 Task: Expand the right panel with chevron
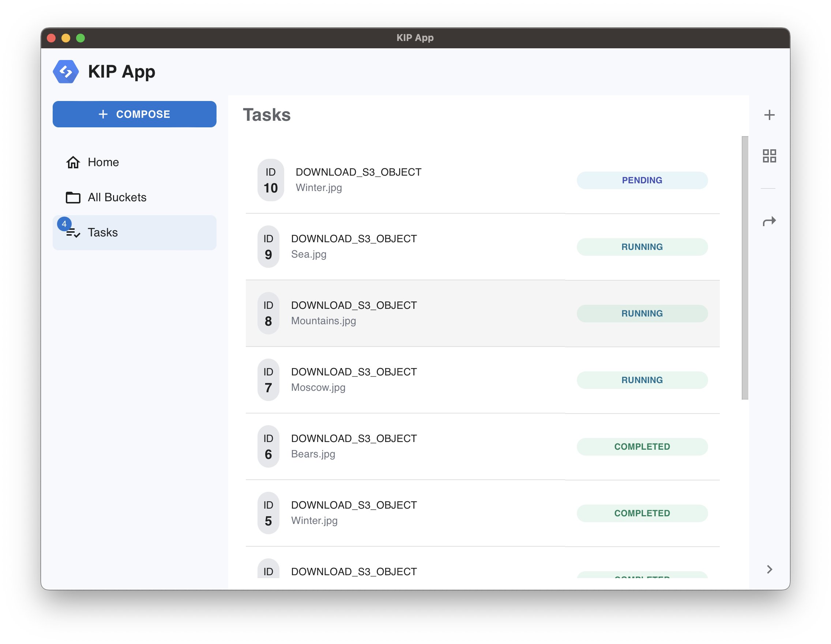[769, 569]
